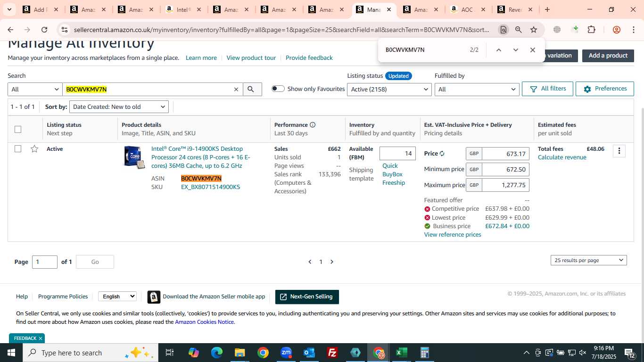Click the page number input field

coord(45,262)
